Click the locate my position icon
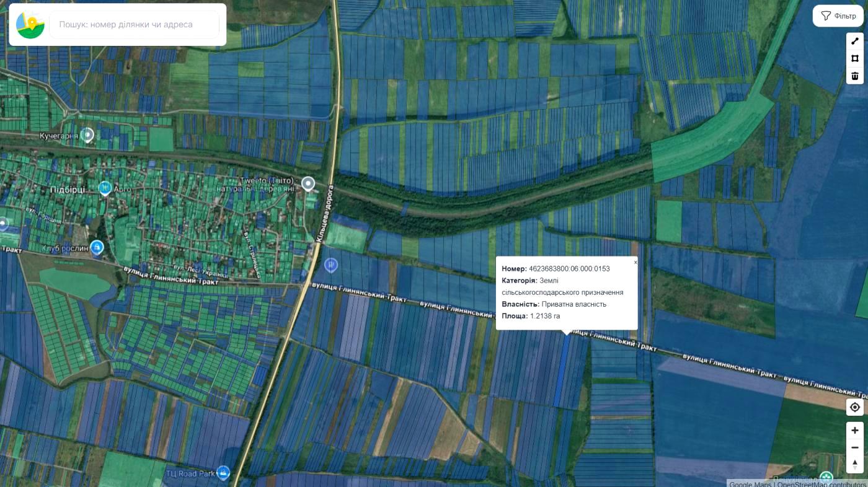Viewport: 868px width, 487px height. (x=855, y=407)
